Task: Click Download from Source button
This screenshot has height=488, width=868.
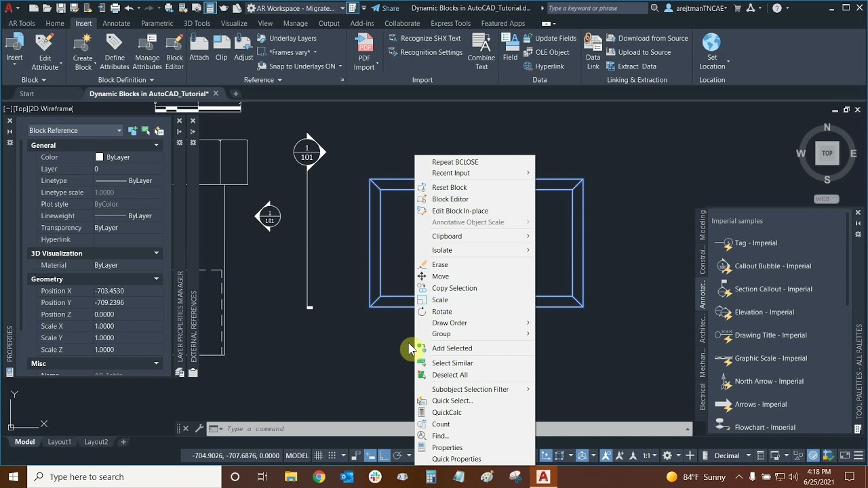Action: [647, 39]
